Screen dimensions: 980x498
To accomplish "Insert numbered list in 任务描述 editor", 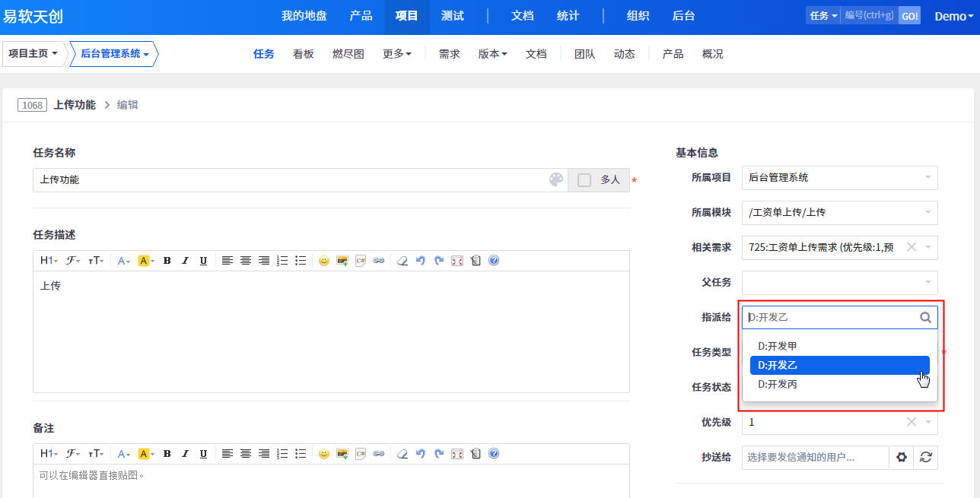I will pyautogui.click(x=282, y=261).
